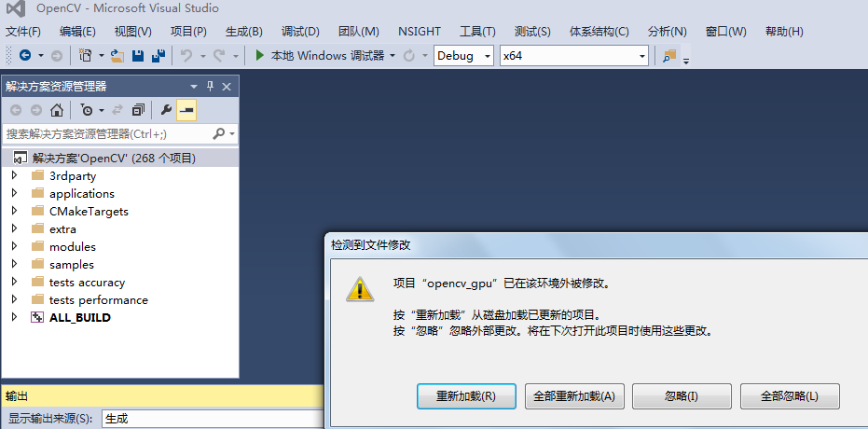
Task: Open the 编辑(E) menu
Action: click(77, 32)
